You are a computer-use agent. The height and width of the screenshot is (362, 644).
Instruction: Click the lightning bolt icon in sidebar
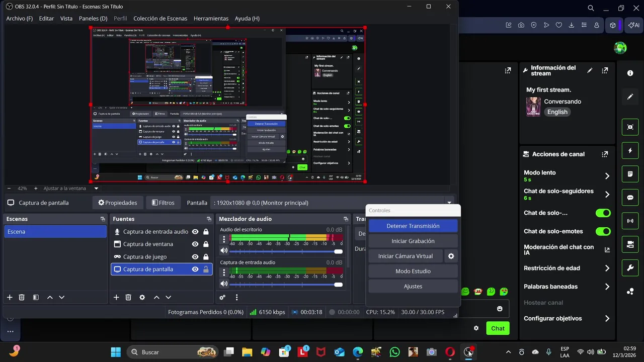[630, 150]
